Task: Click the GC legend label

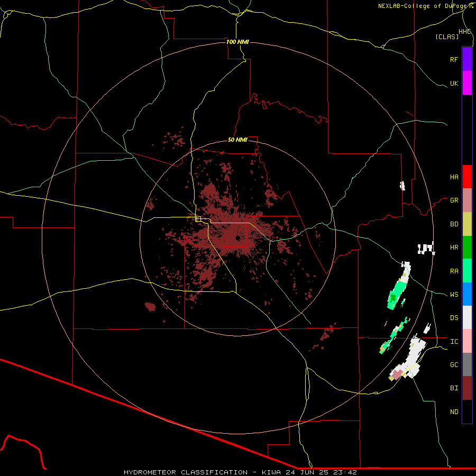Action: point(454,364)
